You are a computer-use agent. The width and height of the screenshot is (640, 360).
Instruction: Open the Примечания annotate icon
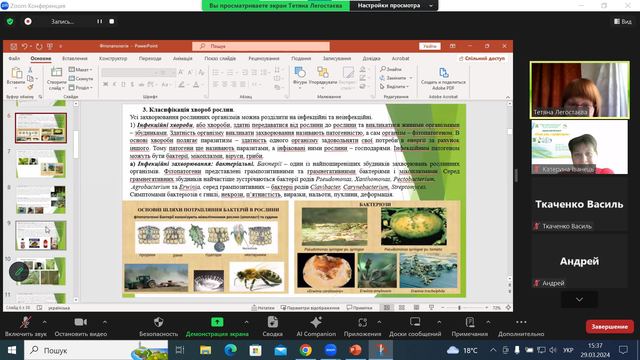(x=470, y=322)
